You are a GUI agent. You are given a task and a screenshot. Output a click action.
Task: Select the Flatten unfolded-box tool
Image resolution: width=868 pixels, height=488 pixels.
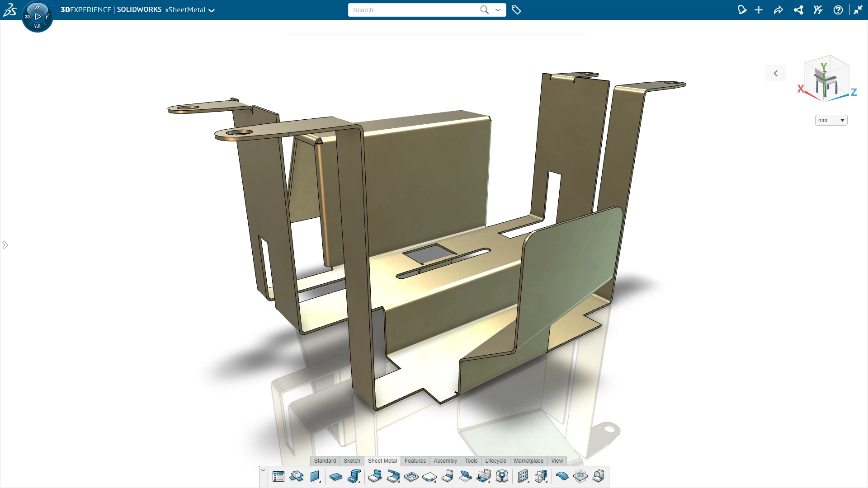pos(297,477)
